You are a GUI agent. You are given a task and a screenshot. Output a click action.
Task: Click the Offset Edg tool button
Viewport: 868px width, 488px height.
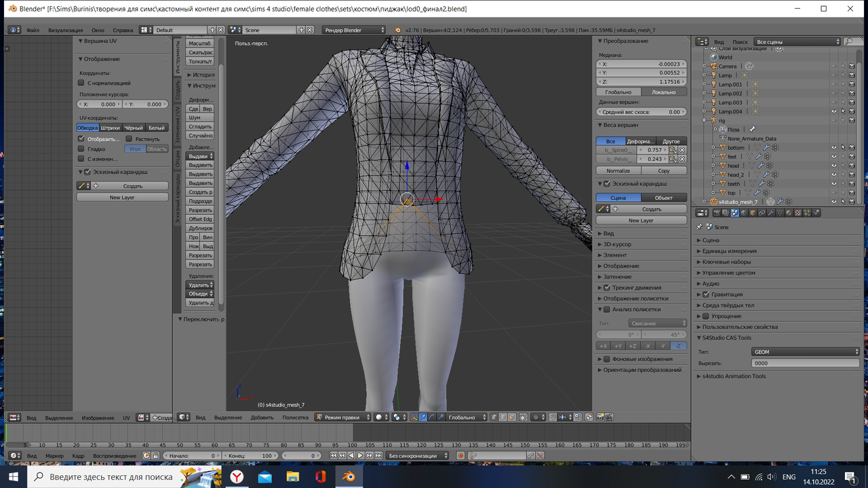(200, 219)
